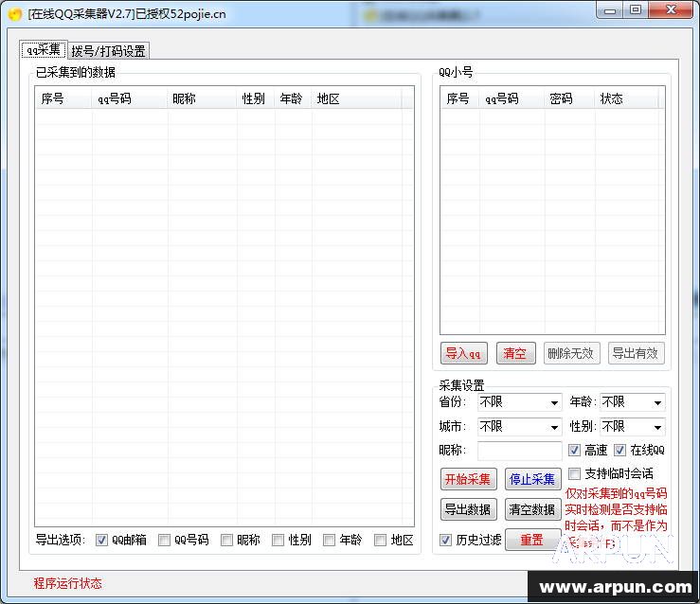
Task: Check the 性别 export option
Action: pos(278,540)
